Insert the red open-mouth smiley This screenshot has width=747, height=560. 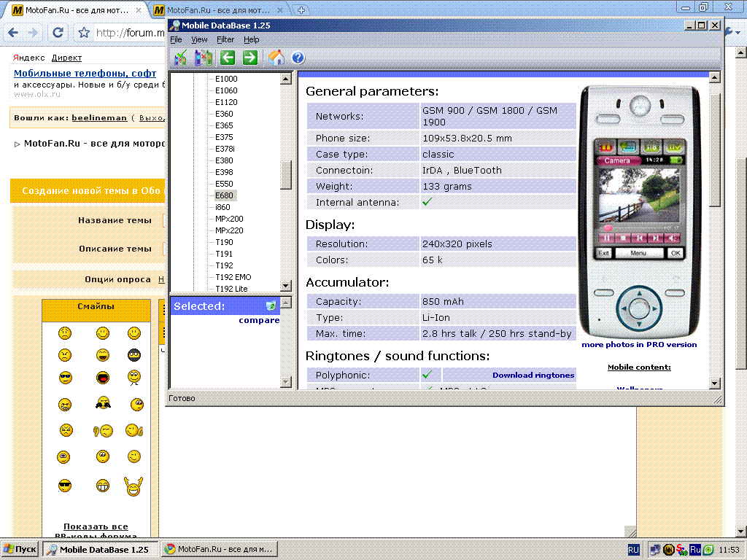[x=102, y=378]
